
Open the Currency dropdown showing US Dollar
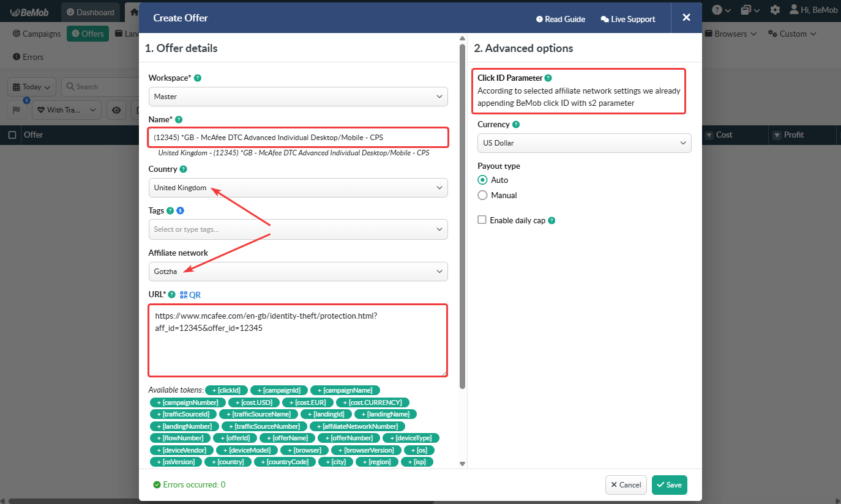pyautogui.click(x=585, y=143)
